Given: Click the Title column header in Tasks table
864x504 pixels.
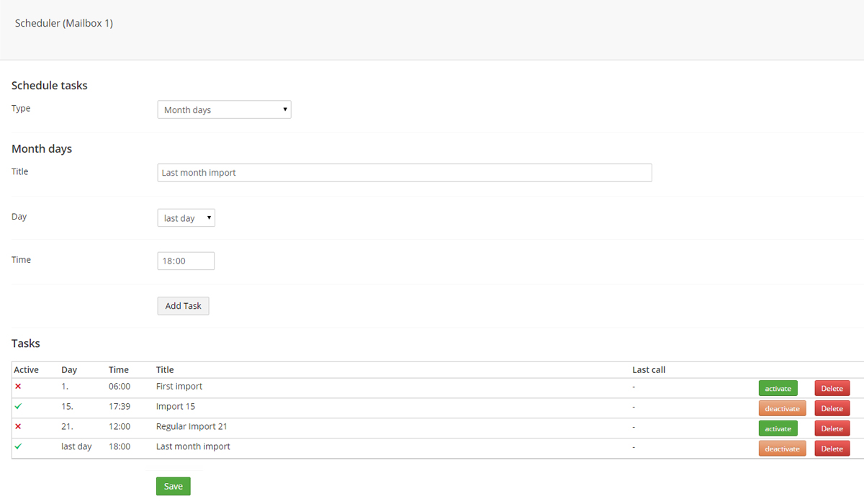Looking at the screenshot, I should (x=165, y=370).
